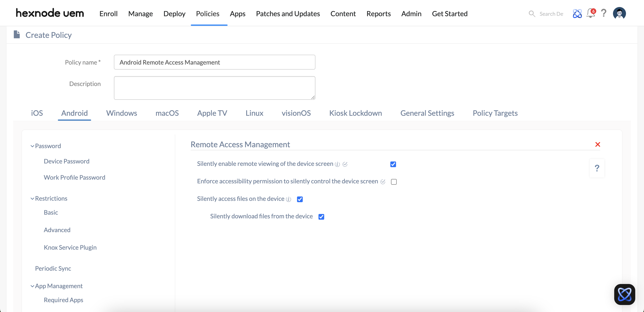The height and width of the screenshot is (312, 644).
Task: Open the Deploy menu
Action: (174, 14)
